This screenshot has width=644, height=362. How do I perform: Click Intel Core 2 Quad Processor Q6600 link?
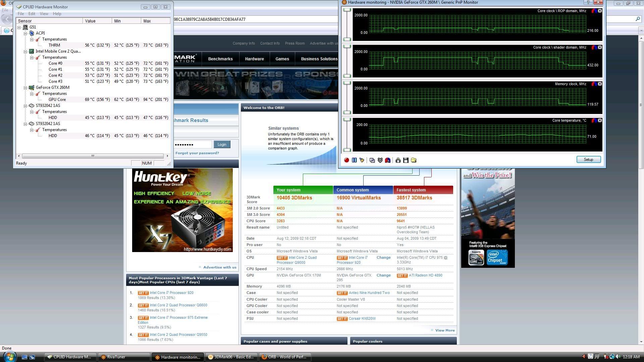[178, 305]
